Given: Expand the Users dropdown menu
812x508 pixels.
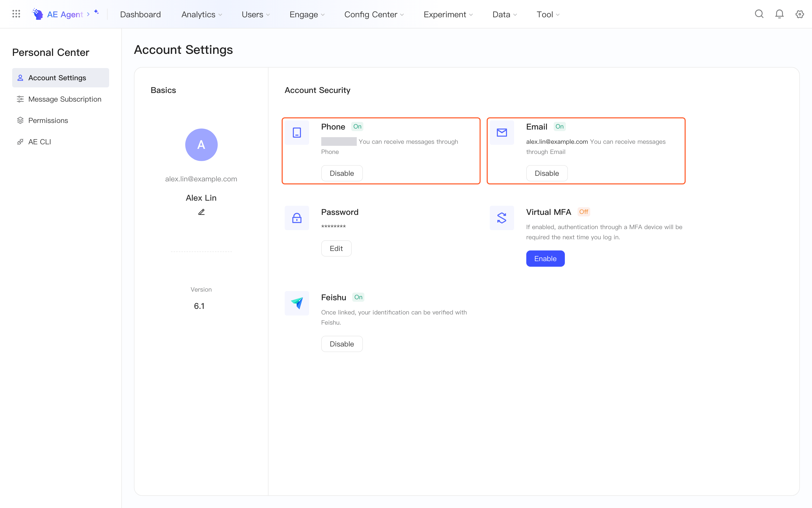Looking at the screenshot, I should pos(256,14).
